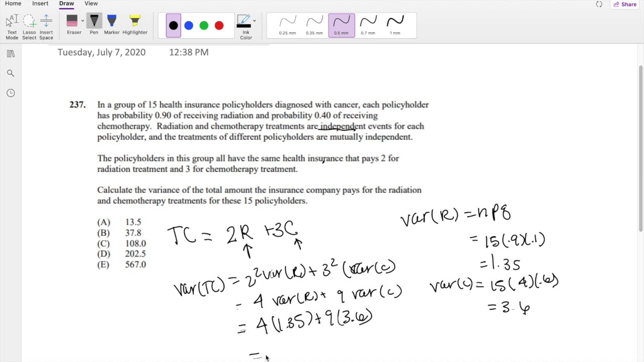Image resolution: width=644 pixels, height=362 pixels.
Task: Select the Marker tool
Action: (x=112, y=25)
